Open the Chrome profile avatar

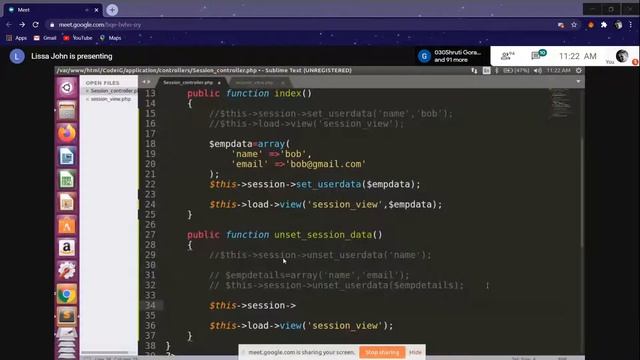(618, 25)
